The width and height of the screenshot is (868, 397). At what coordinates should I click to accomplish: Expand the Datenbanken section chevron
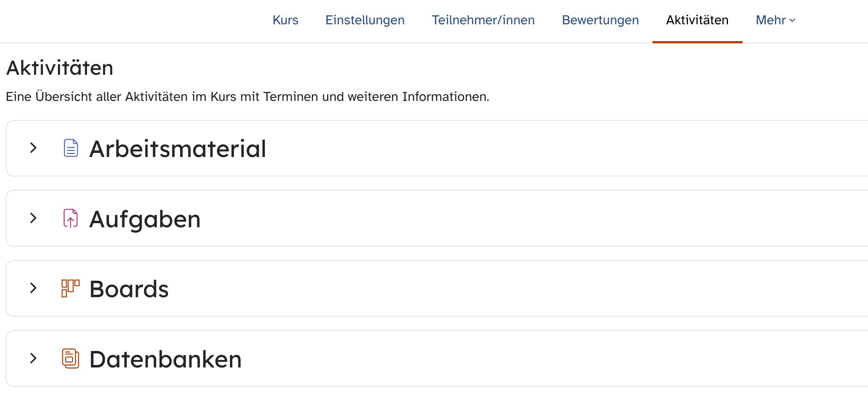(x=33, y=358)
